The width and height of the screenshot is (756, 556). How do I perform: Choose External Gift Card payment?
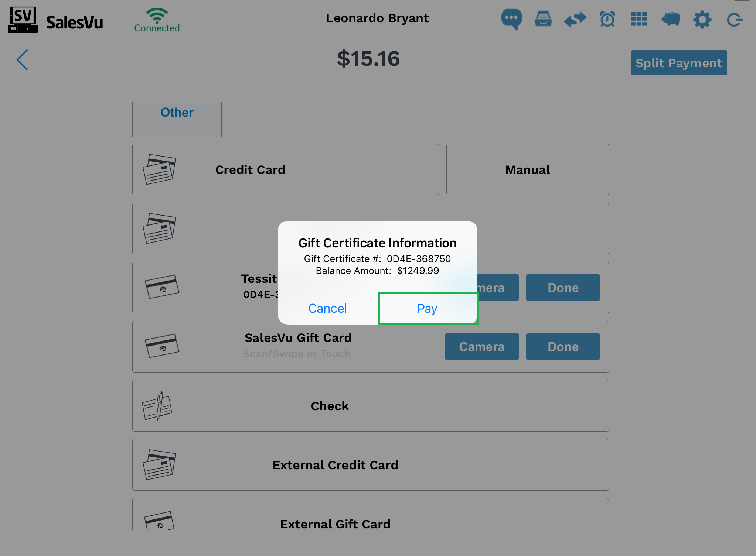click(370, 514)
